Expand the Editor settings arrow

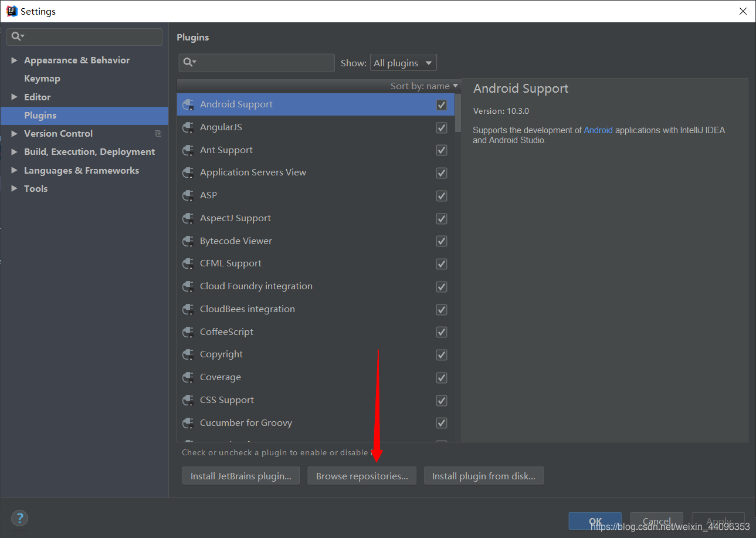point(14,97)
